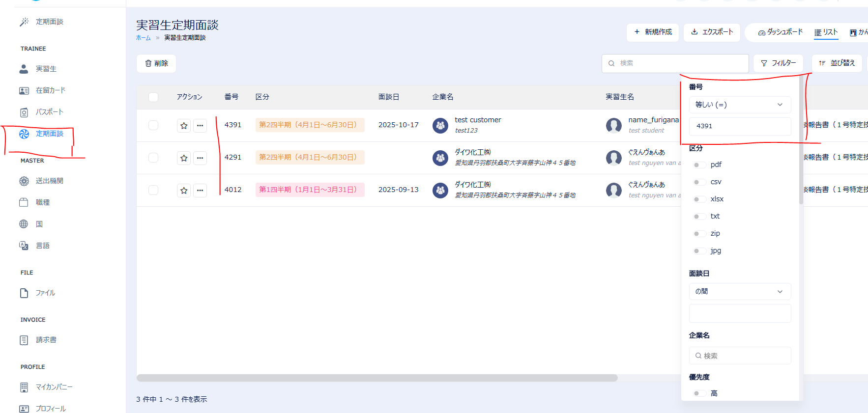Screen dimensions: 868x413
Task: Click the horizontal table scrollbar
Action: 376,378
